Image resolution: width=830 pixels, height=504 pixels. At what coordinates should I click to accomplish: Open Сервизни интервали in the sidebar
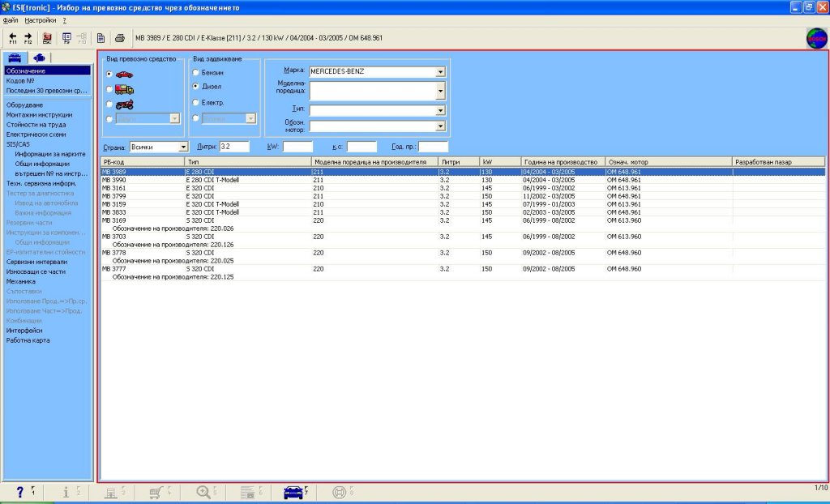36,262
